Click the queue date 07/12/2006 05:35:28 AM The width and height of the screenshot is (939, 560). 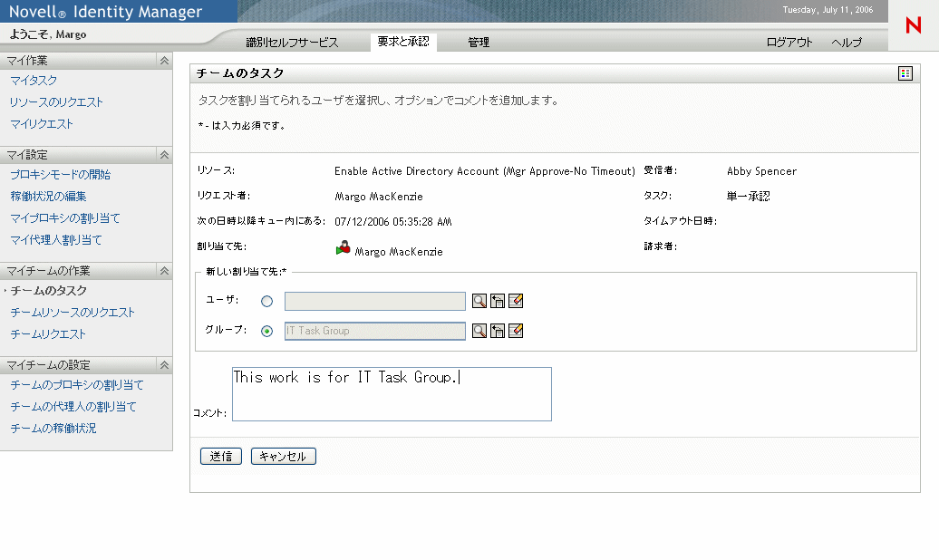[x=392, y=222]
